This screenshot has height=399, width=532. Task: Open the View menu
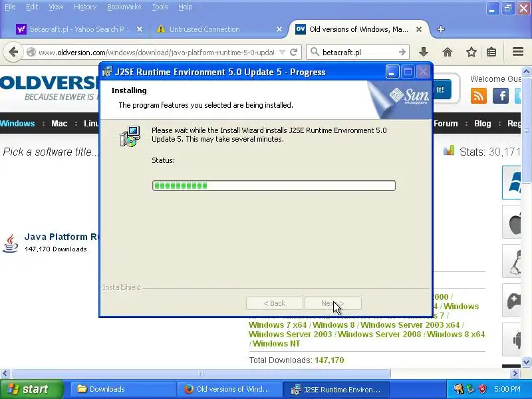56,7
